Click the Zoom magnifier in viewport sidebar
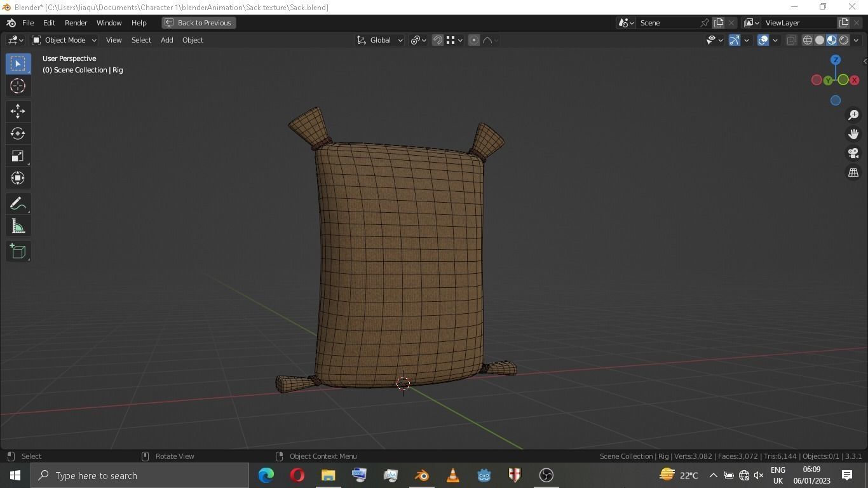The width and height of the screenshot is (868, 488). 853,115
